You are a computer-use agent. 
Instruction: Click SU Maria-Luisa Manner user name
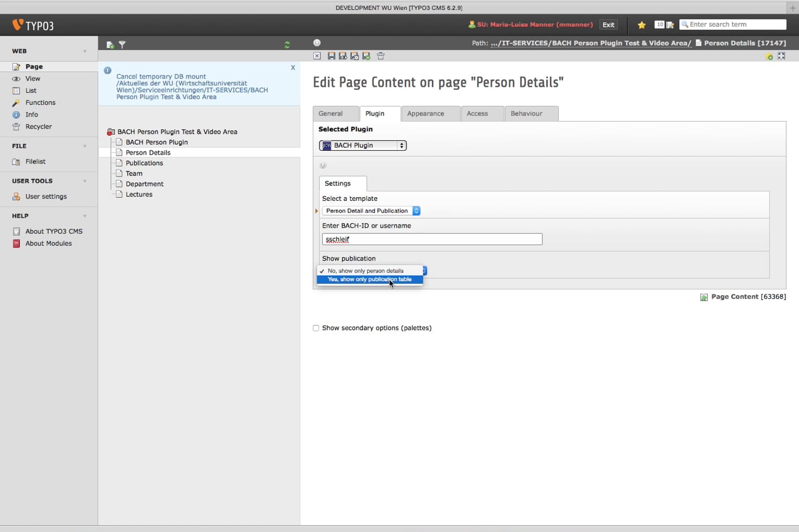coord(535,25)
